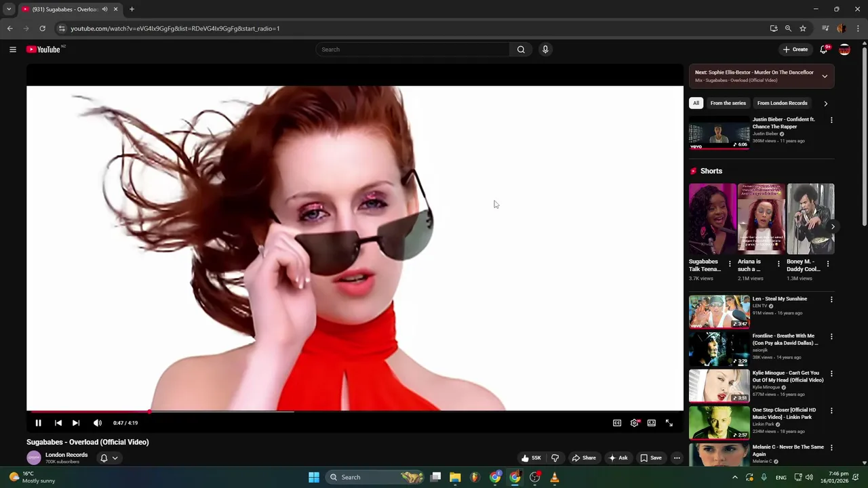Screen dimensions: 868x488
Task: Mute the video volume
Action: coord(98,423)
